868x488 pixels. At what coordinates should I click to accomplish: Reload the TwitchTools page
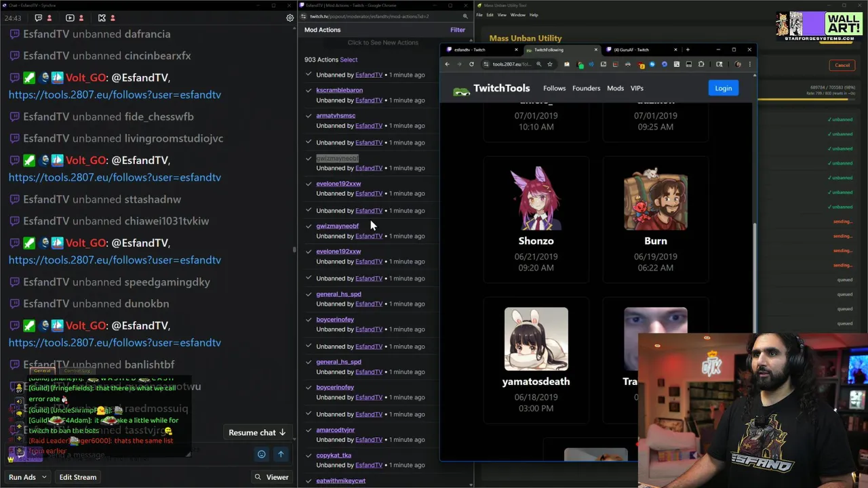471,64
